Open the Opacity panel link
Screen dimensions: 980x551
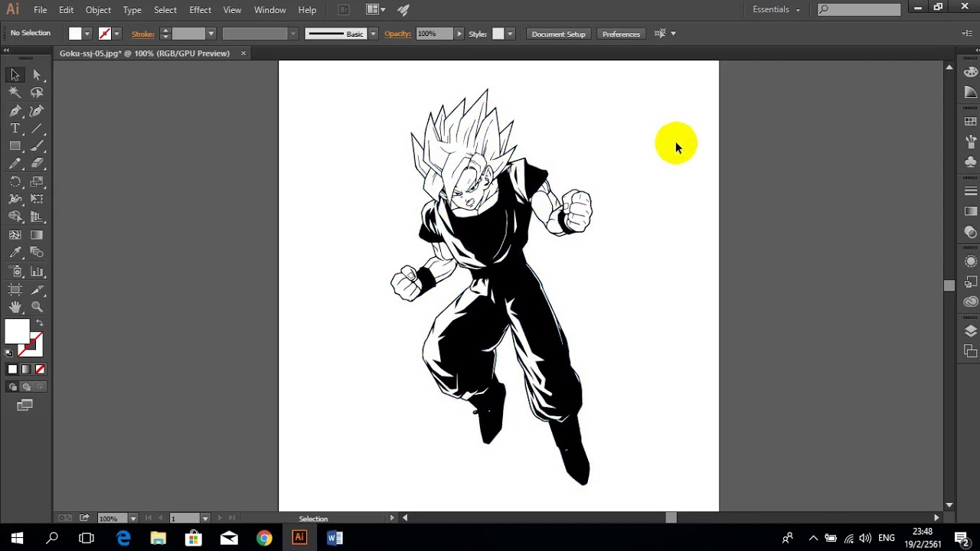click(x=398, y=34)
